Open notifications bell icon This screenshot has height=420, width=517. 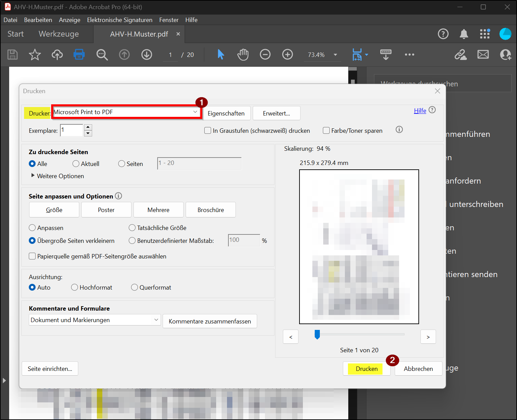click(463, 34)
